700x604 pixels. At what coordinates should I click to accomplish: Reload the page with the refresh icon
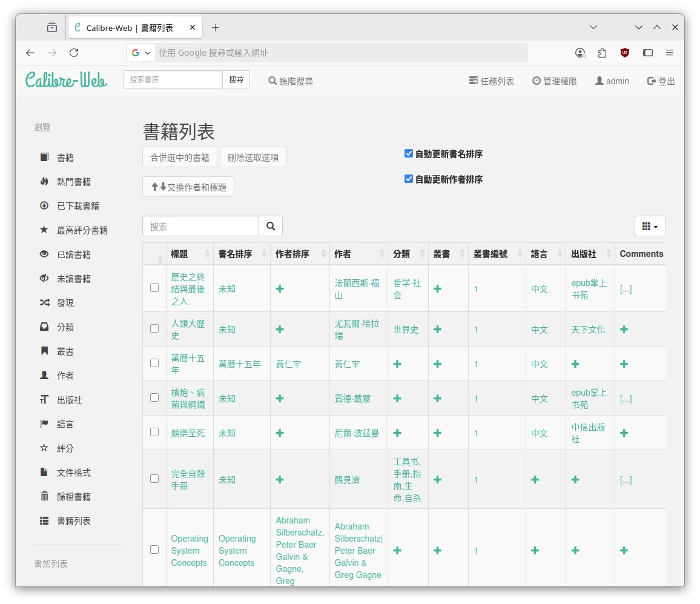pos(74,53)
